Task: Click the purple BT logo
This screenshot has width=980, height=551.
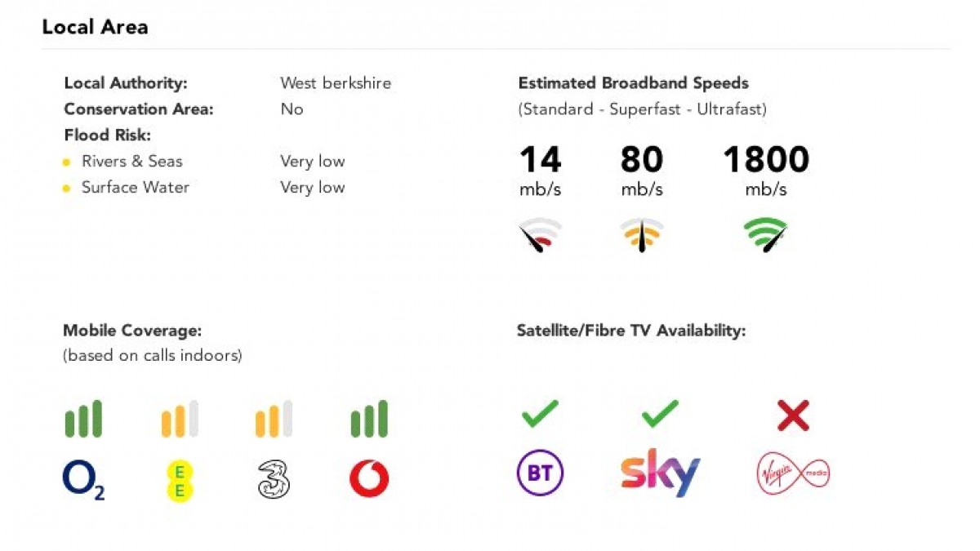Action: pos(540,473)
